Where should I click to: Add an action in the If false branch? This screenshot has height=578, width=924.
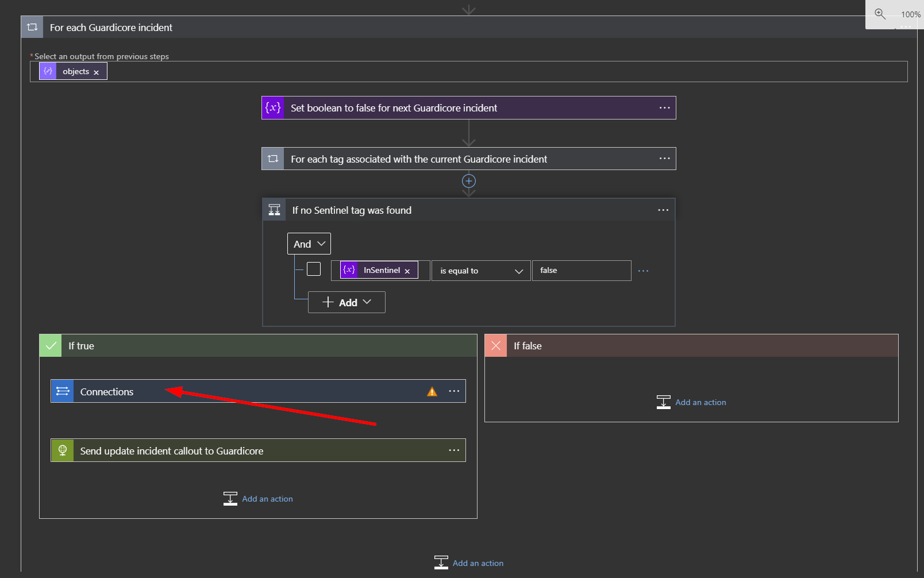click(x=691, y=402)
